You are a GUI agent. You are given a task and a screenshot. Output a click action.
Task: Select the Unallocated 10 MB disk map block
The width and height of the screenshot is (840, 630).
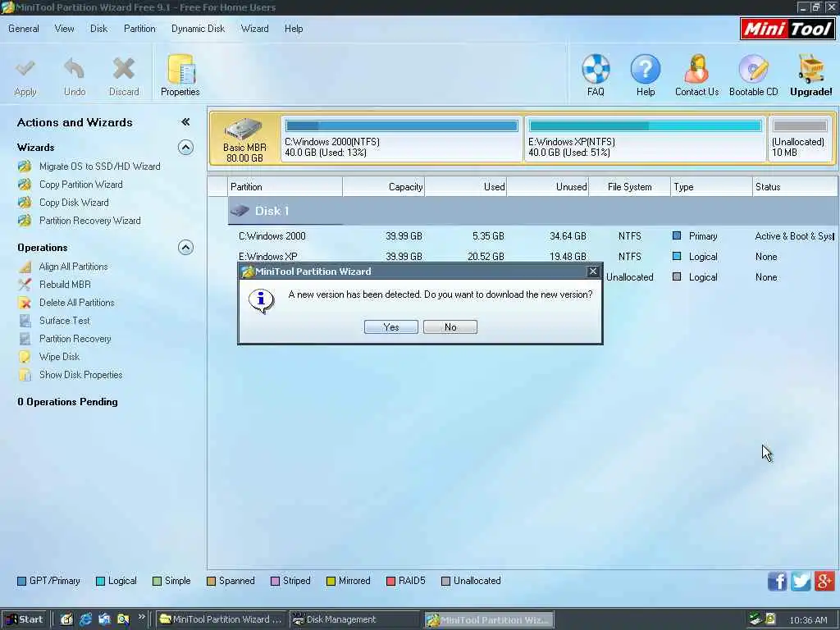point(800,139)
